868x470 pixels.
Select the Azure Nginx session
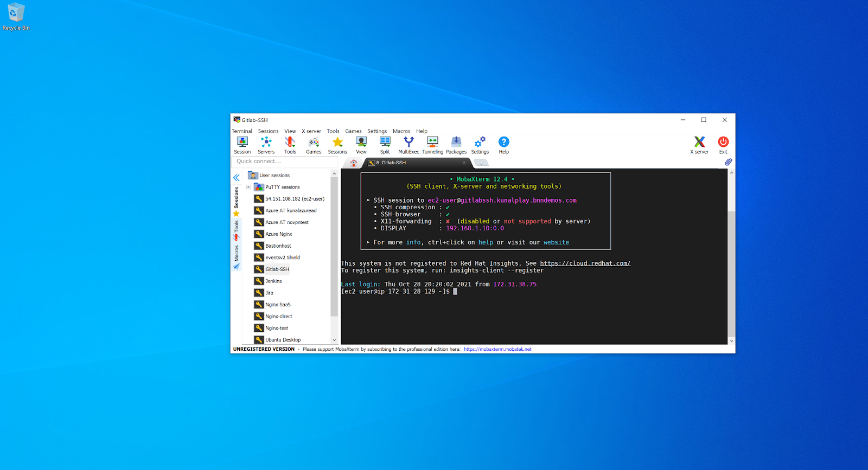click(273, 234)
